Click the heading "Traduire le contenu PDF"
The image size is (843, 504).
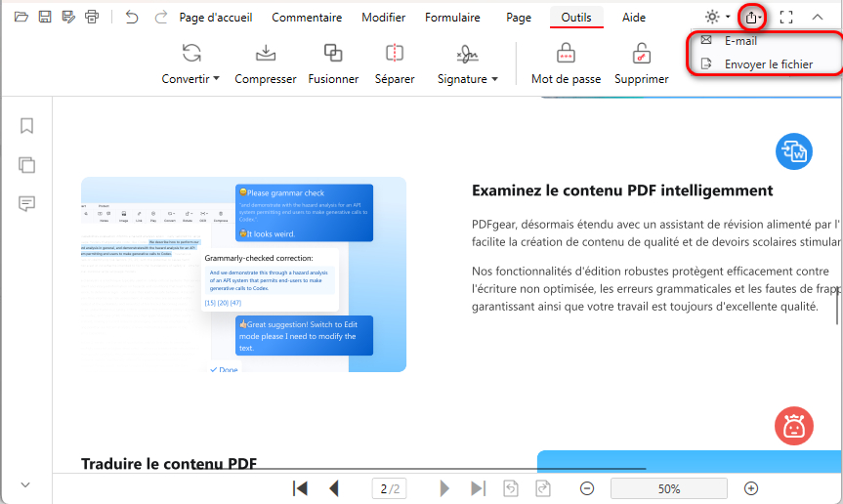click(x=169, y=464)
